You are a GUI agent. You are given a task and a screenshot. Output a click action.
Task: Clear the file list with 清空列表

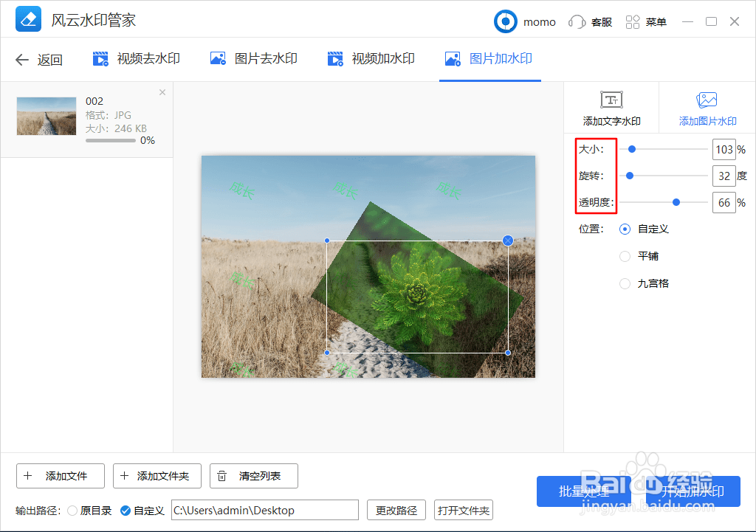[x=253, y=476]
